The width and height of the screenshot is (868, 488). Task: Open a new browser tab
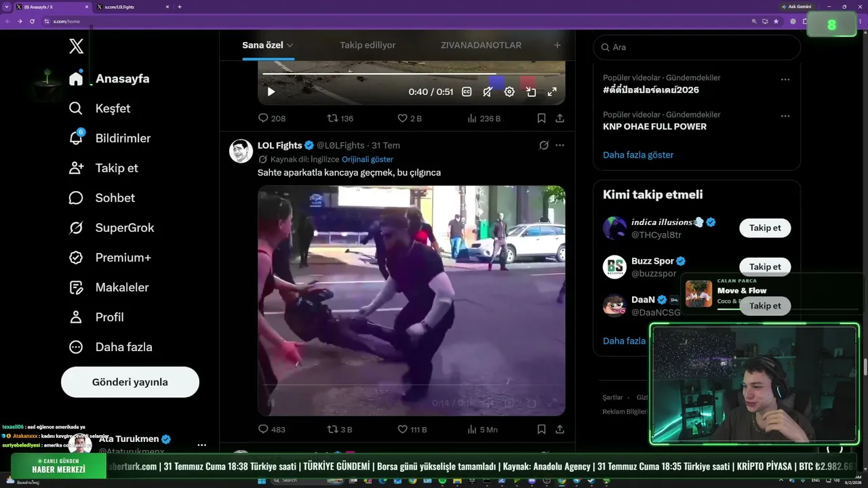pyautogui.click(x=179, y=7)
